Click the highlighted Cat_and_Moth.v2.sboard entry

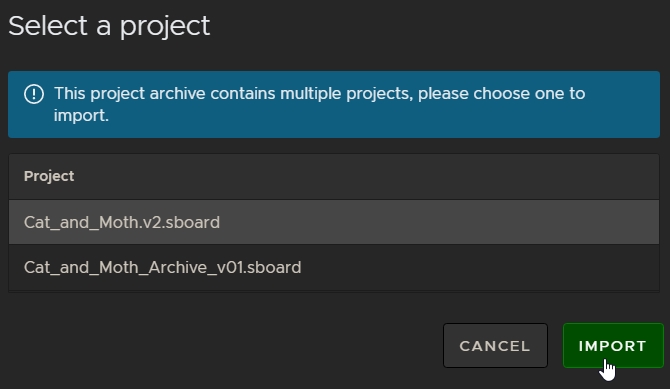coord(334,222)
